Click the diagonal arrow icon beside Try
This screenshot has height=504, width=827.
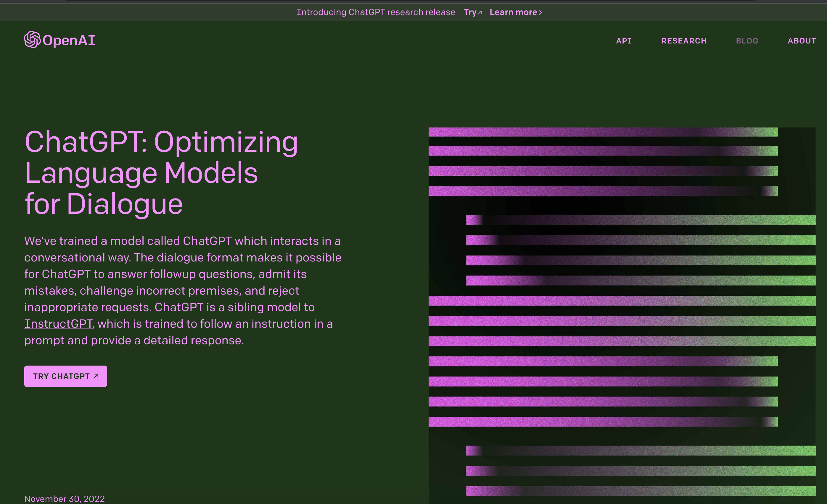coord(480,12)
